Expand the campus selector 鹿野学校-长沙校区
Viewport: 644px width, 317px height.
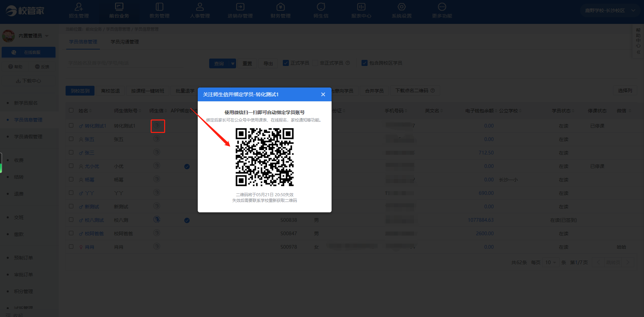tap(610, 10)
